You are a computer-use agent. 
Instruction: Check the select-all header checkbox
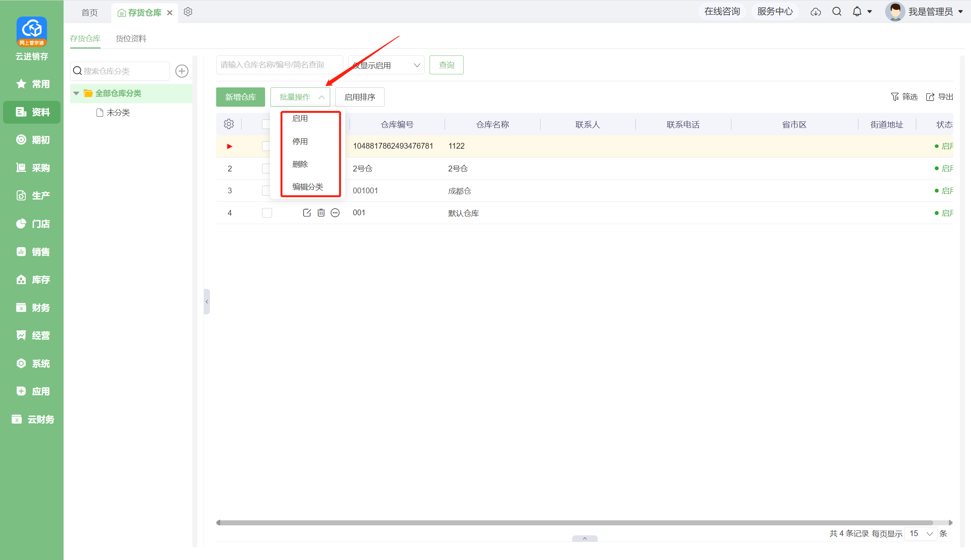coord(266,124)
